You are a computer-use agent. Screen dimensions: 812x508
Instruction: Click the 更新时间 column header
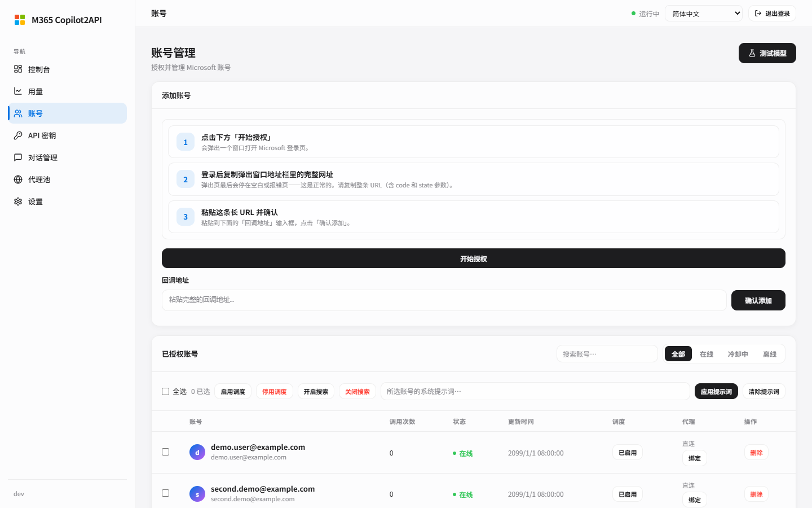[x=521, y=422]
